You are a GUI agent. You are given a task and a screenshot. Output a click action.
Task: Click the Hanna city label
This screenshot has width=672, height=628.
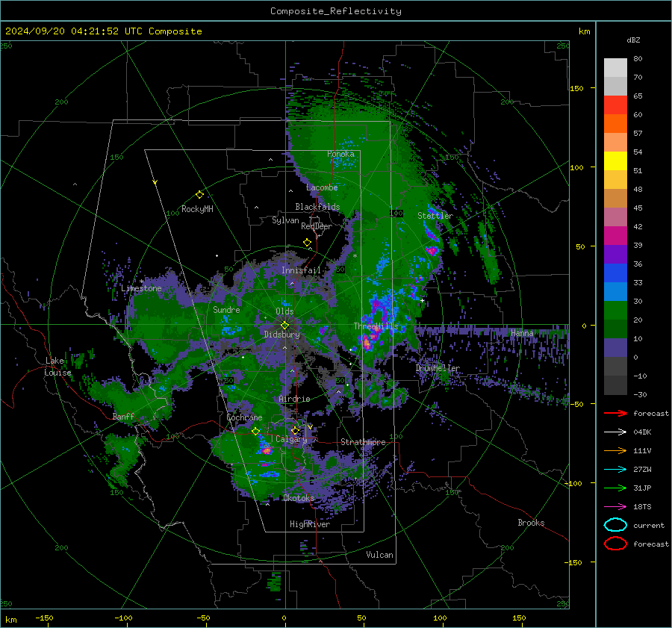[x=523, y=333]
